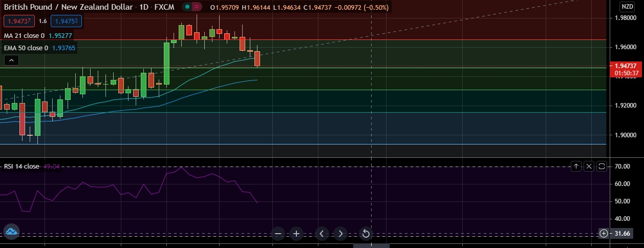
Task: Click the 40.00 RSI scale label
Action: [621, 219]
